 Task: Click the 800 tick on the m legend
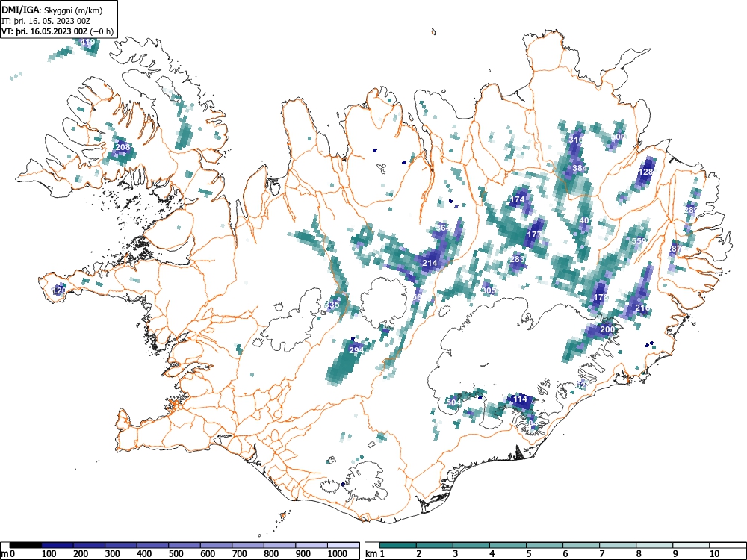(272, 554)
